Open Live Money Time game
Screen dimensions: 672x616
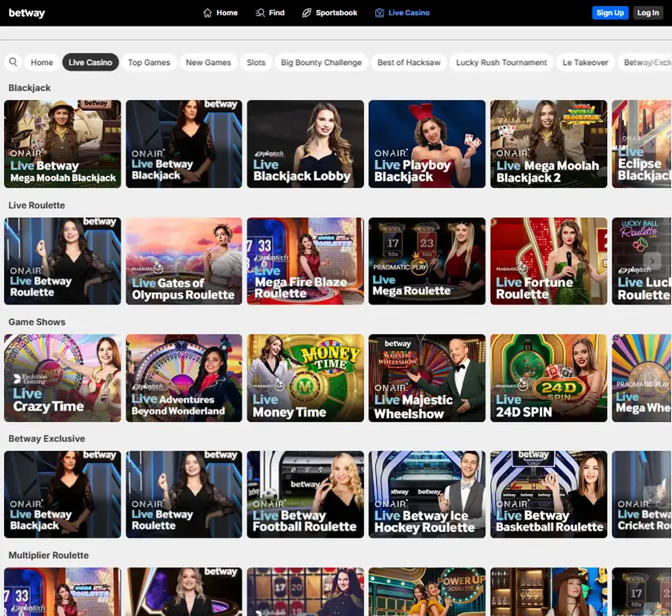coord(305,378)
